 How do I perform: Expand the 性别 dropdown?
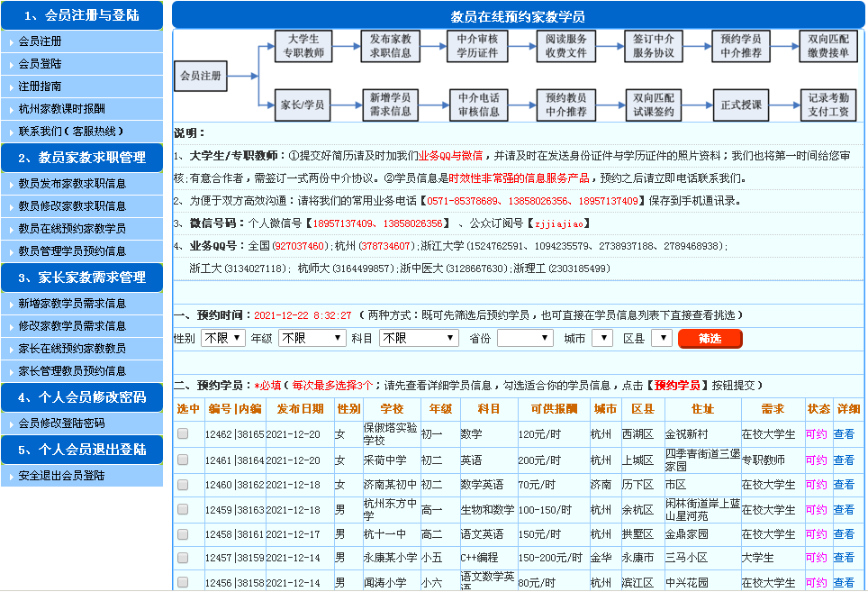222,338
